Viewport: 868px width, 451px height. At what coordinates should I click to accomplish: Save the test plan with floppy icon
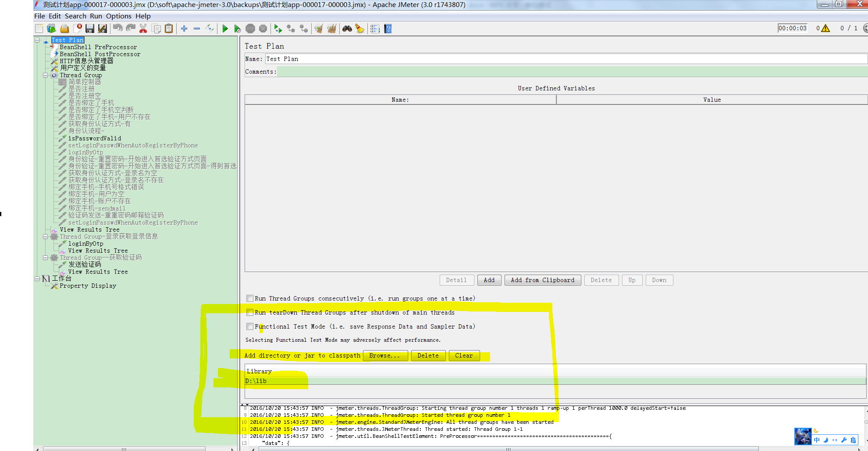pos(90,29)
